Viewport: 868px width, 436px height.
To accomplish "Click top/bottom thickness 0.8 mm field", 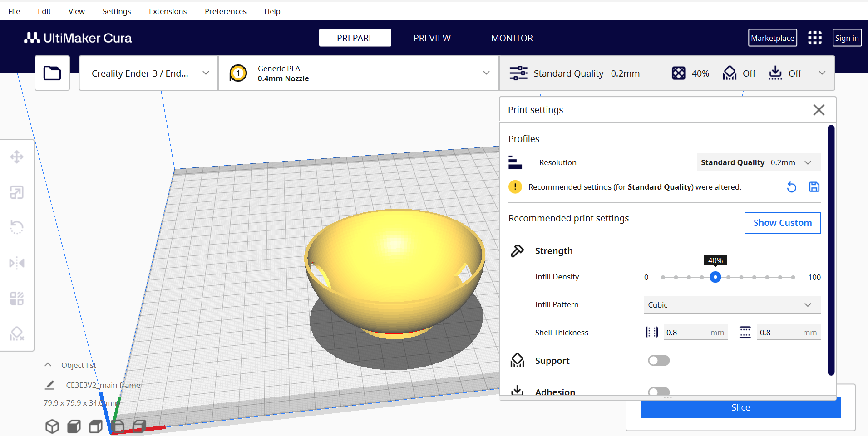I will 789,333.
